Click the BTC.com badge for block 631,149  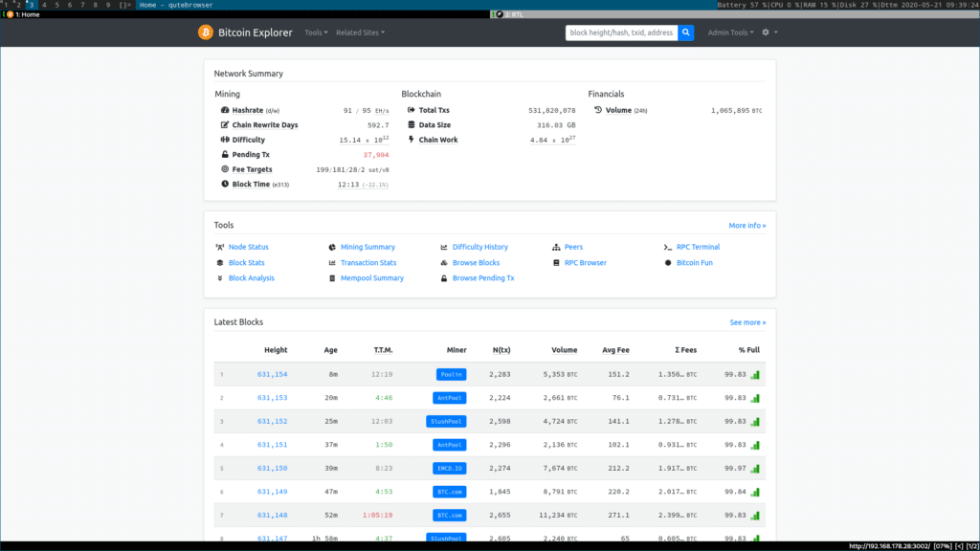450,493
